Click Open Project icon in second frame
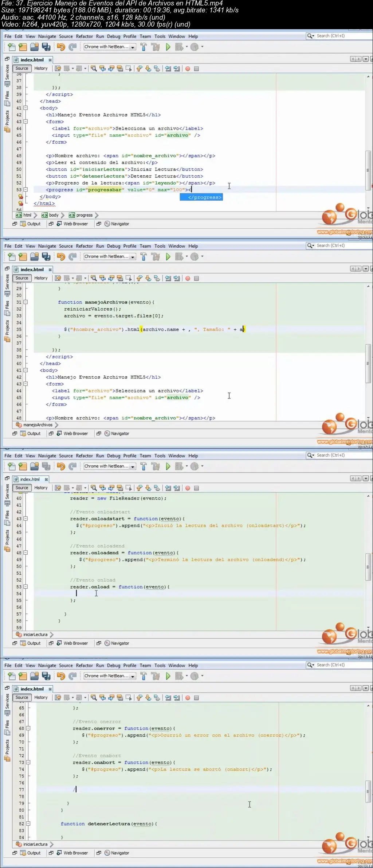This screenshot has width=373, height=868. [35, 257]
